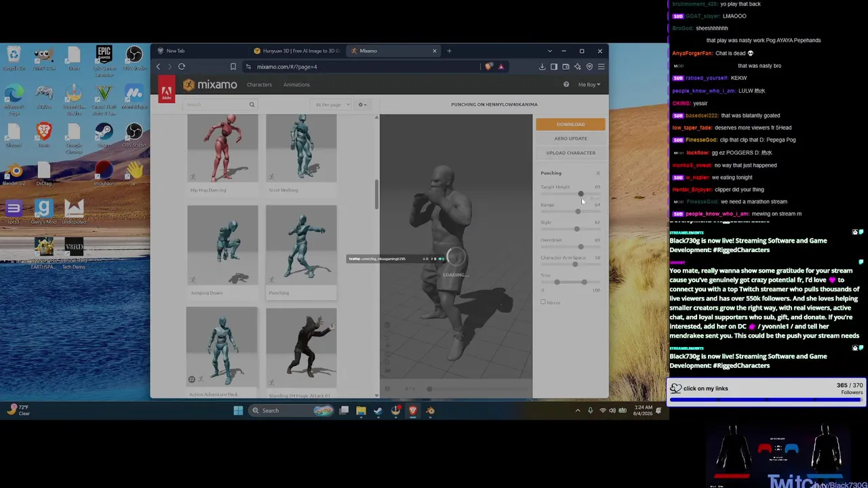This screenshot has width=868, height=488.
Task: Open the gear settings dropdown in Mixamo
Action: tap(363, 104)
